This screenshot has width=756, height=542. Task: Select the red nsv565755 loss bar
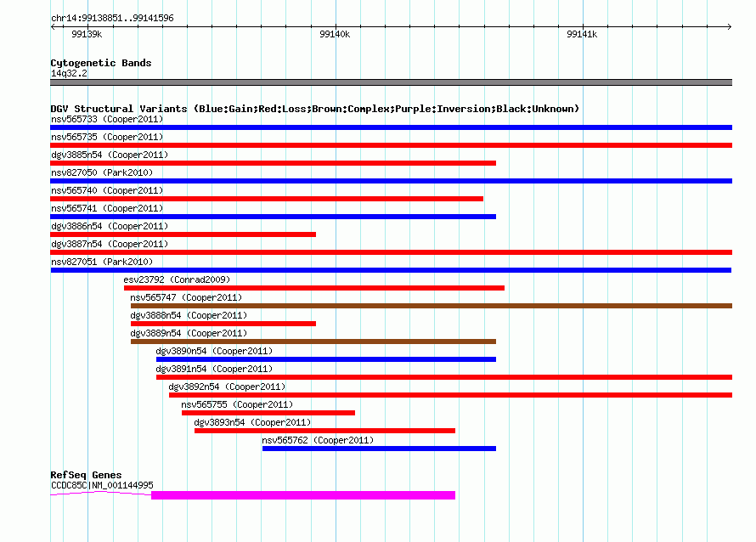[x=268, y=413]
